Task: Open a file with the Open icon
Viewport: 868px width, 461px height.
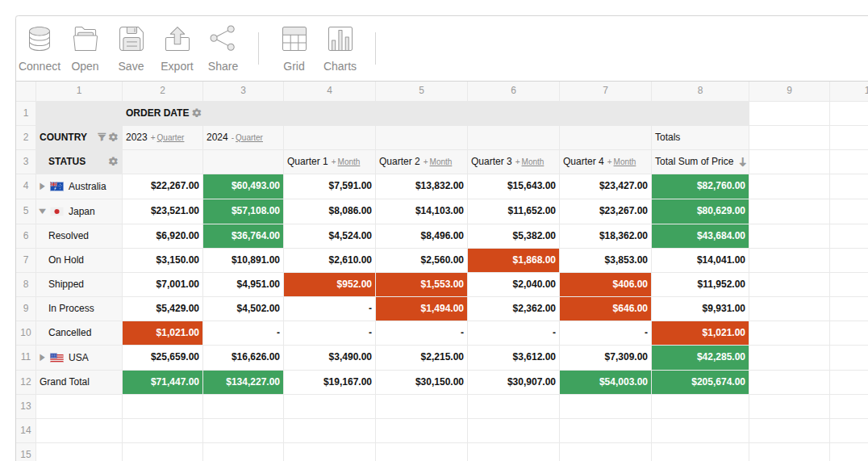Action: pyautogui.click(x=85, y=40)
